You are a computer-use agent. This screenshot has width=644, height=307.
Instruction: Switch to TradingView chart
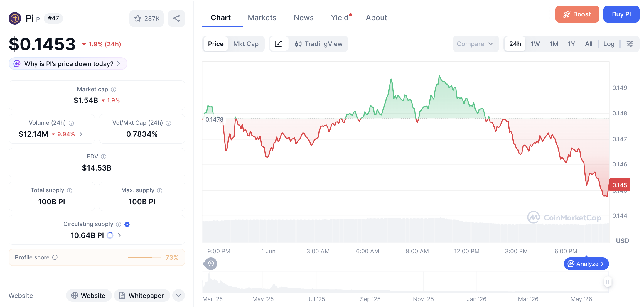click(x=319, y=44)
